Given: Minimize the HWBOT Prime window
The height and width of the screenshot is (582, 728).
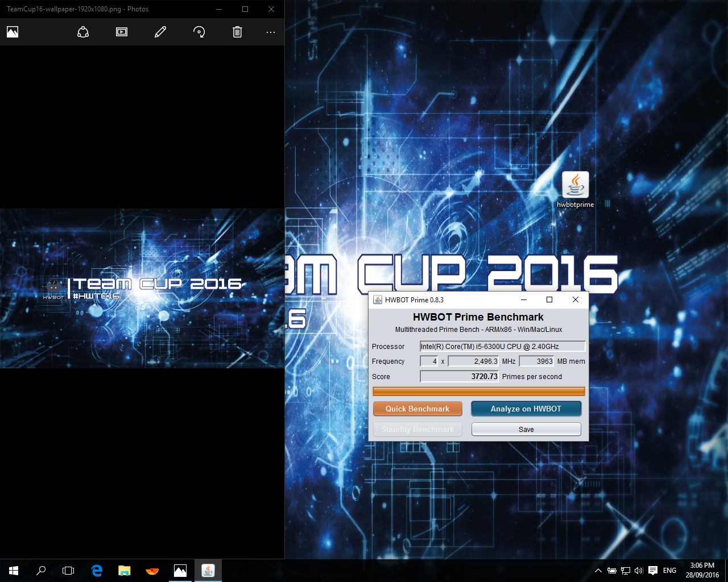Looking at the screenshot, I should click(x=524, y=300).
